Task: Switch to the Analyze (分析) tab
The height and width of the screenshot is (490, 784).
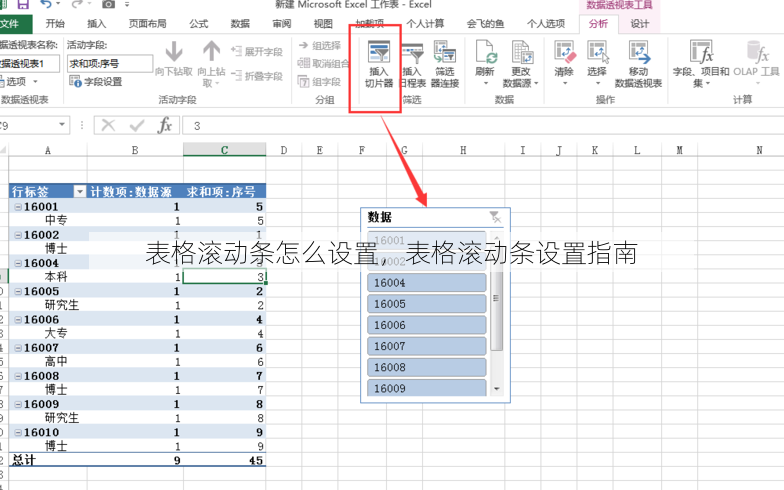Action: coord(598,24)
